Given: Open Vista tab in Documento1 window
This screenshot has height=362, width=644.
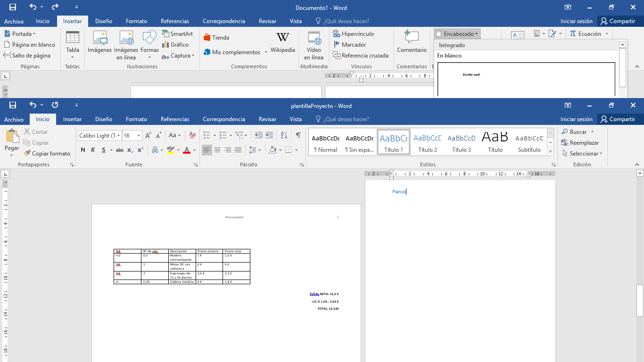Looking at the screenshot, I should (296, 21).
